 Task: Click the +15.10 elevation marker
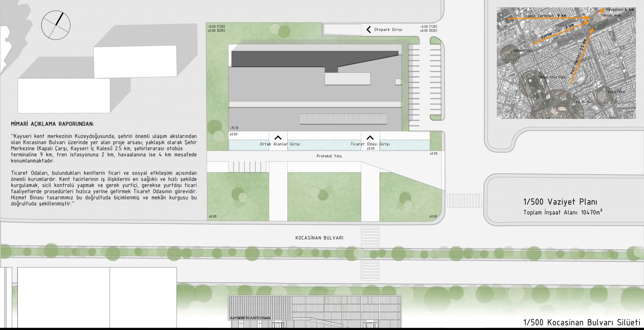pyautogui.click(x=234, y=128)
